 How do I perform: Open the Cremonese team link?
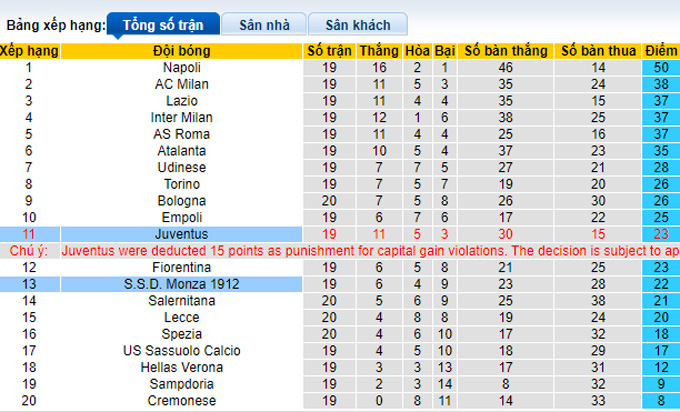(x=180, y=401)
